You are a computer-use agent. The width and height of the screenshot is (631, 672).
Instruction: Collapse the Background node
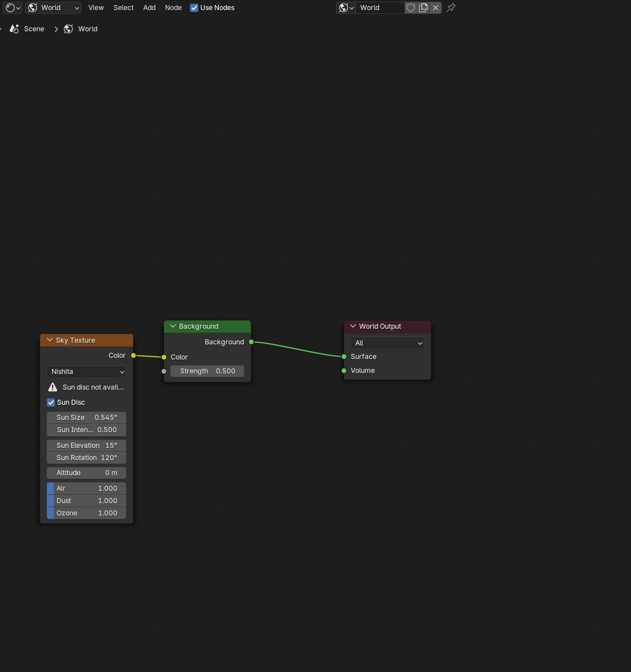[x=173, y=326]
